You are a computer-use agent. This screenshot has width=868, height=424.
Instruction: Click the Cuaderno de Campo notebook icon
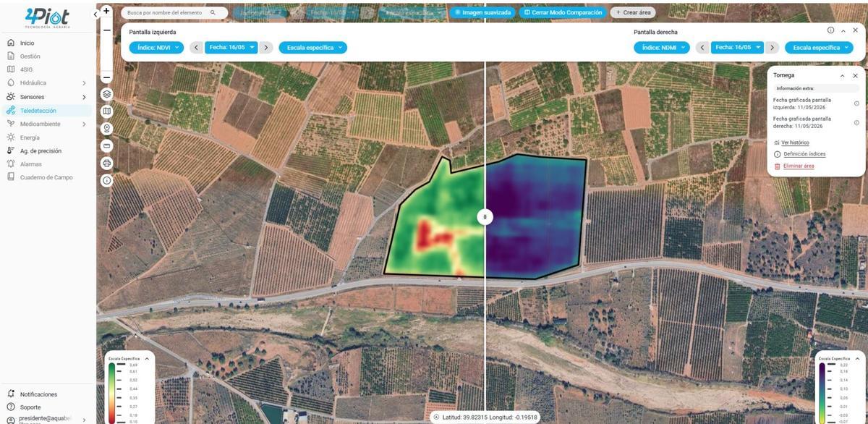click(11, 177)
